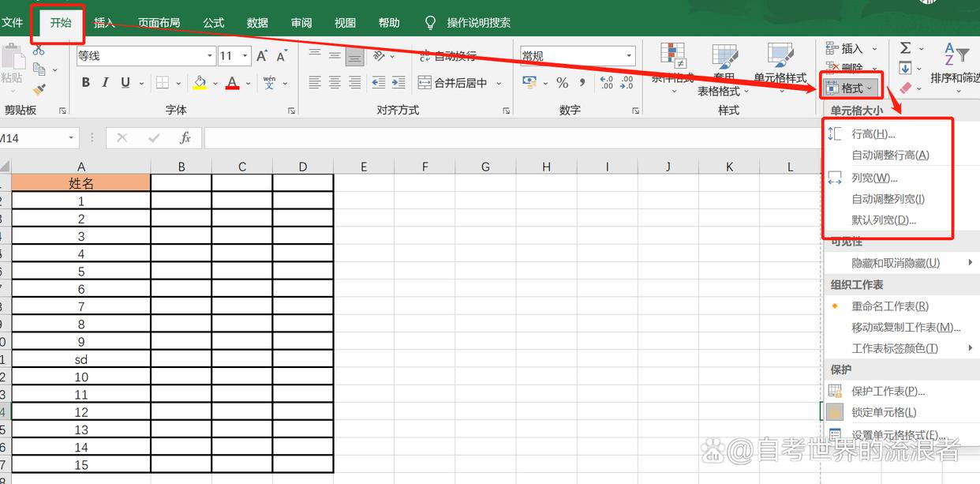Toggle Align Left

(x=315, y=82)
